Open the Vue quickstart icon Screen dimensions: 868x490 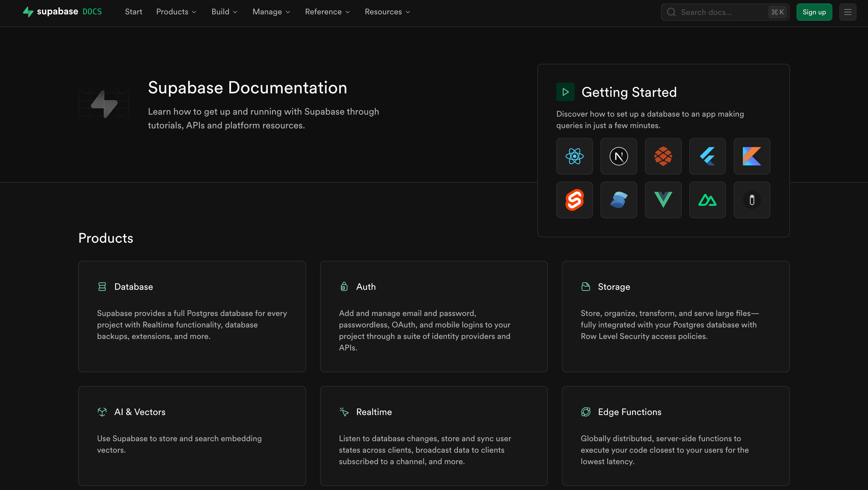pos(663,200)
